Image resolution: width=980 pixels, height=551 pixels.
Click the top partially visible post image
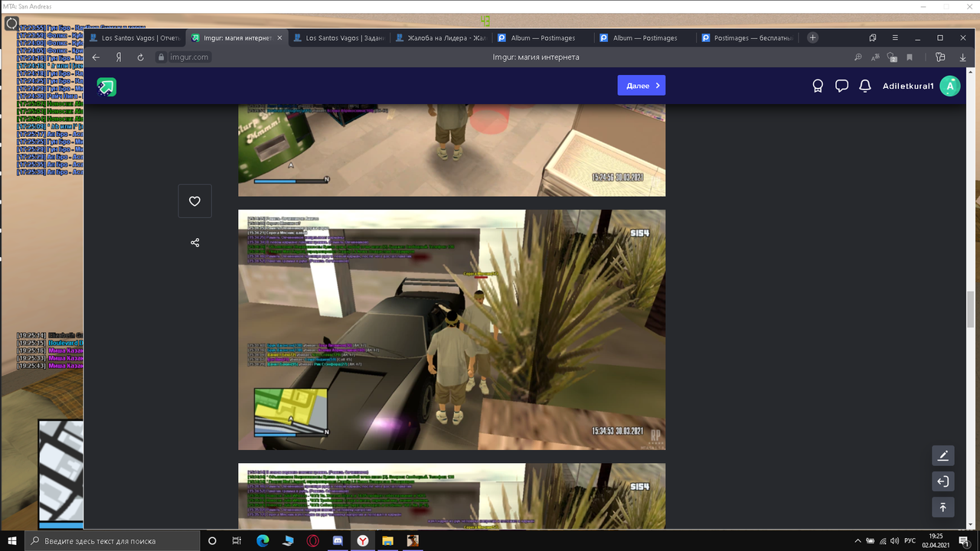click(x=452, y=150)
